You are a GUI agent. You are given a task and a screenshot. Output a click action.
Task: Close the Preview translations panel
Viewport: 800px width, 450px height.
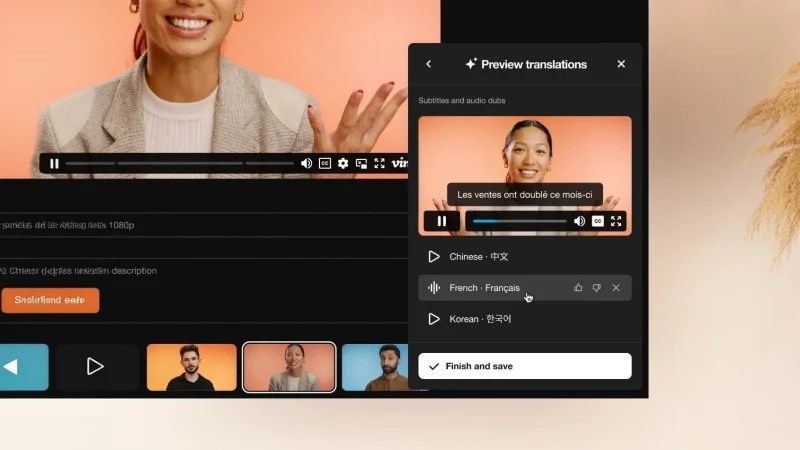click(x=621, y=64)
